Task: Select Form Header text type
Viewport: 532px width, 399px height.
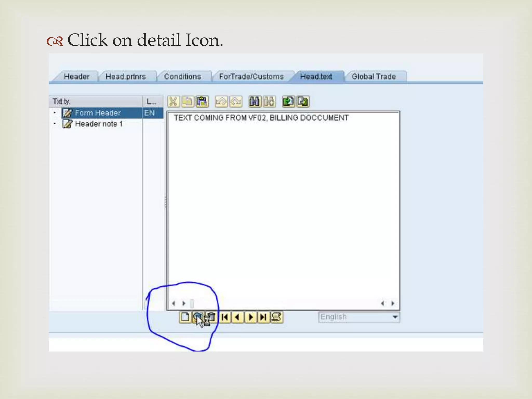Action: click(x=98, y=113)
